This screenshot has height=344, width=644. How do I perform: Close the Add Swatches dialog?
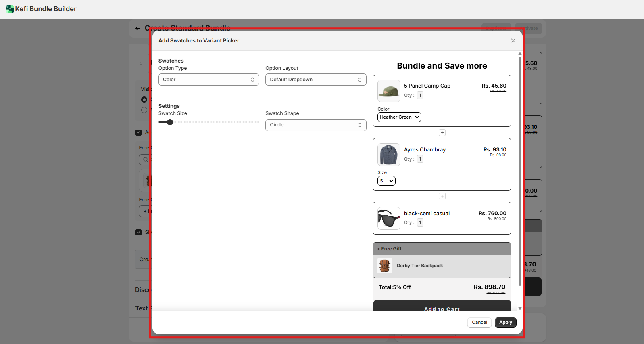click(x=513, y=41)
